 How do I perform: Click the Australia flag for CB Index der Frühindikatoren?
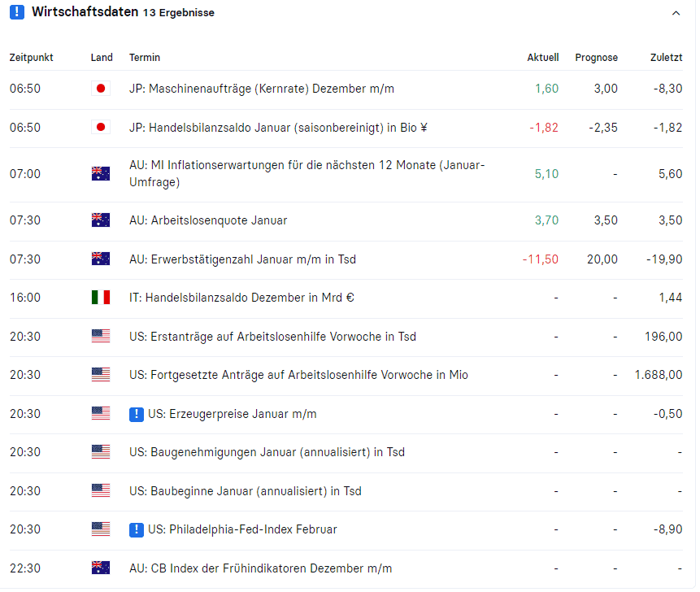click(x=101, y=568)
